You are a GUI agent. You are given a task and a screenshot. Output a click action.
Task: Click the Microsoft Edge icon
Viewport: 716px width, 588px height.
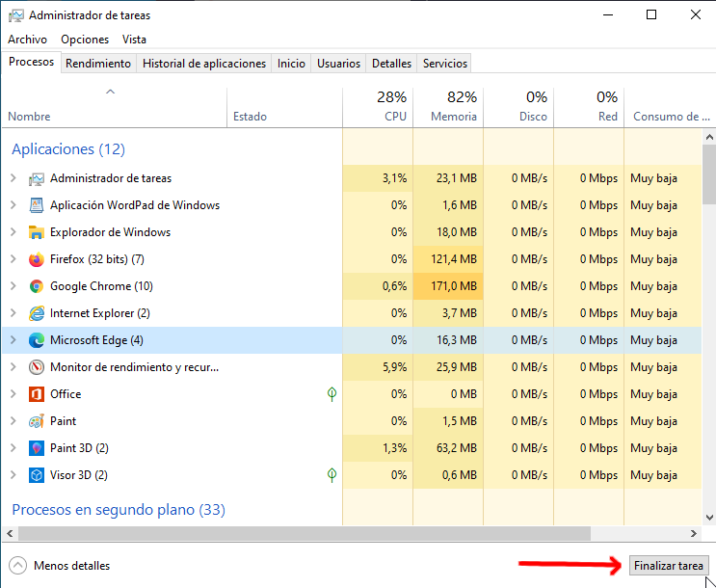[36, 340]
